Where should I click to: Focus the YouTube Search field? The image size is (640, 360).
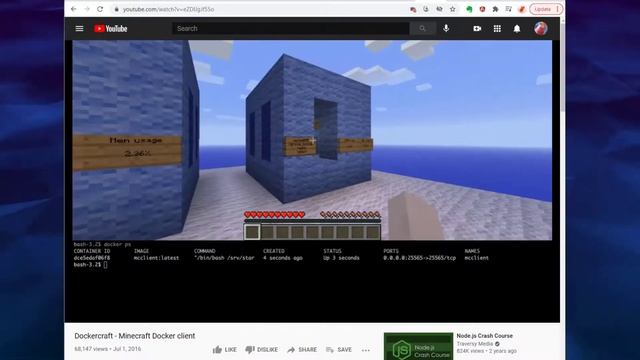(291, 29)
